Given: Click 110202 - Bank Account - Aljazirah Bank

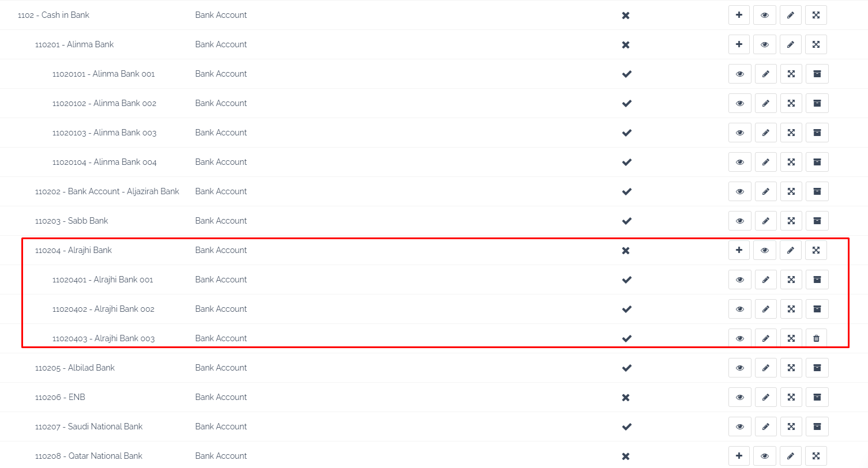Looking at the screenshot, I should (x=107, y=191).
